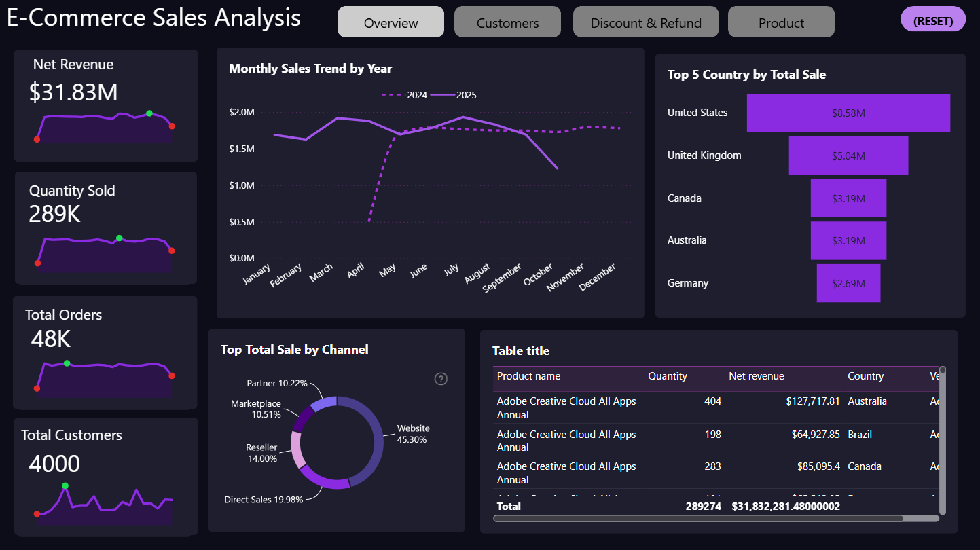Click the "Top Total Sale by Channel" title
This screenshot has height=550, width=980.
[295, 350]
